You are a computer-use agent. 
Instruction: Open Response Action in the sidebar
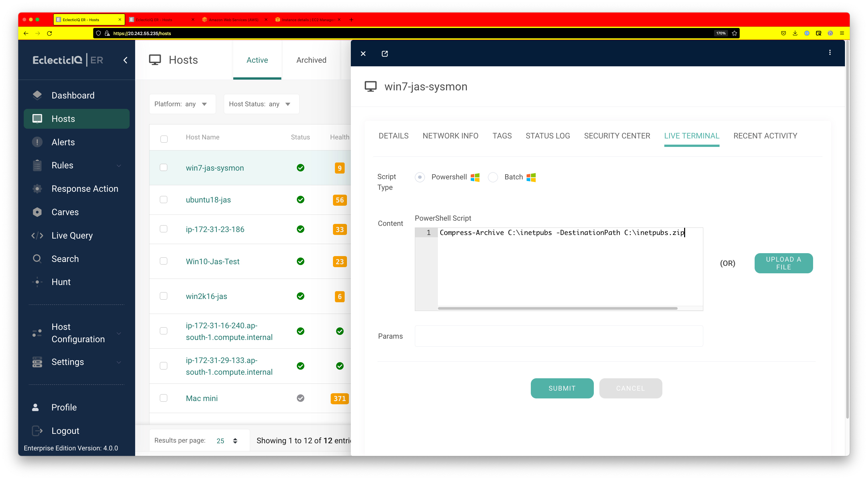tap(76, 189)
